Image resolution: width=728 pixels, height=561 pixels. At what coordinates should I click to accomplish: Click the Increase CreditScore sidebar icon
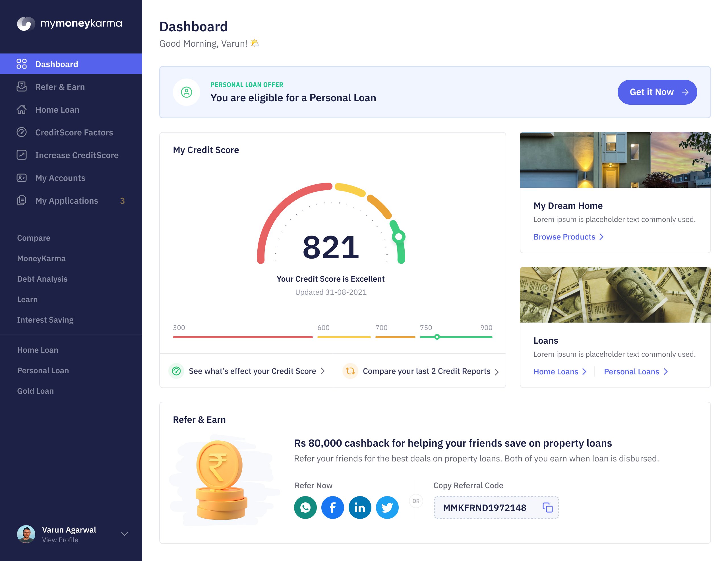[x=22, y=155]
